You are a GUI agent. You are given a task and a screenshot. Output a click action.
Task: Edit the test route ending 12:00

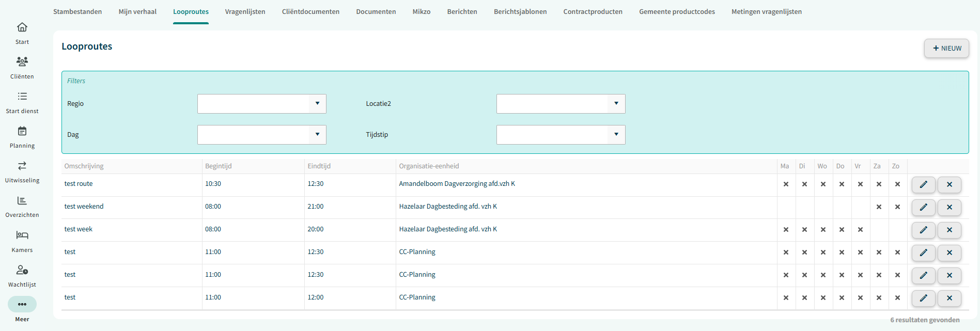tap(924, 298)
